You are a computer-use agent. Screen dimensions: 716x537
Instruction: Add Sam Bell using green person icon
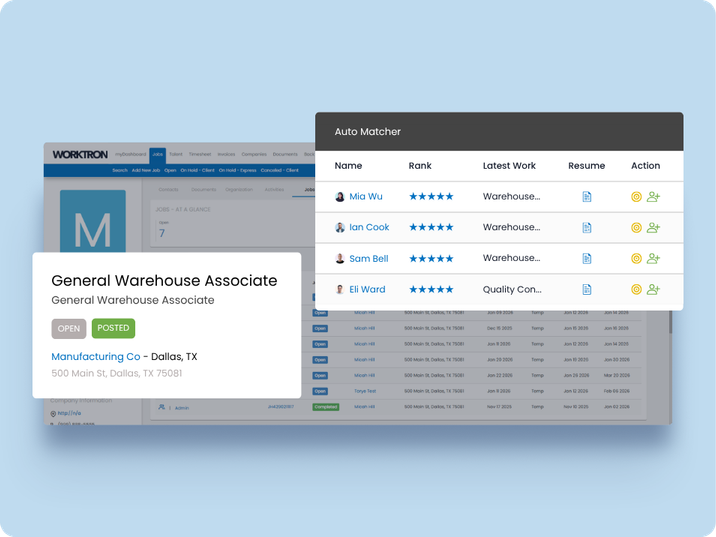click(x=654, y=259)
